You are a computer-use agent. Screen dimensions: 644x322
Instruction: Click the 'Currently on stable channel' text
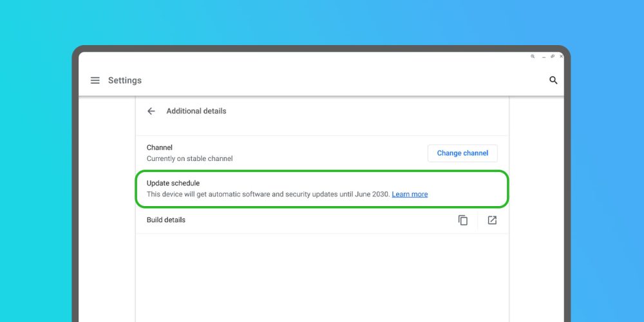189,158
